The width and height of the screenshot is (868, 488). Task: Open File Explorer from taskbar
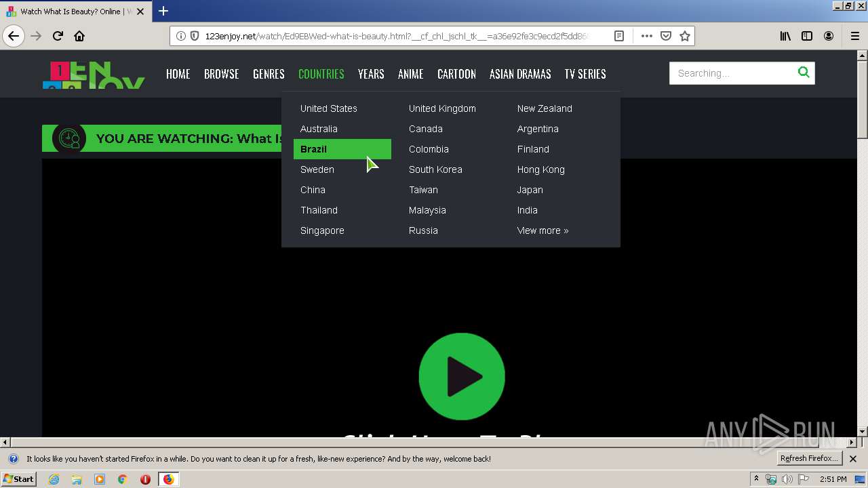coord(77,479)
